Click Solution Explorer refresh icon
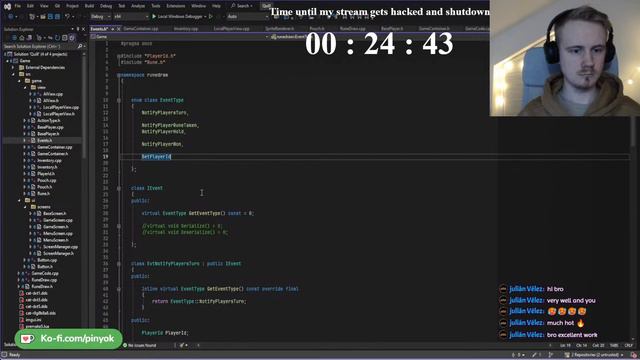The width and height of the screenshot is (640, 360). 57,38
